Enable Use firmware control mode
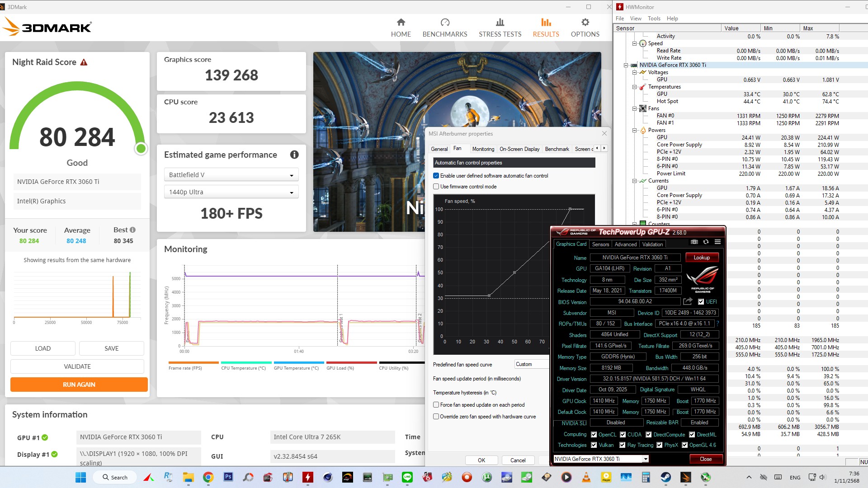The image size is (868, 488). click(436, 187)
